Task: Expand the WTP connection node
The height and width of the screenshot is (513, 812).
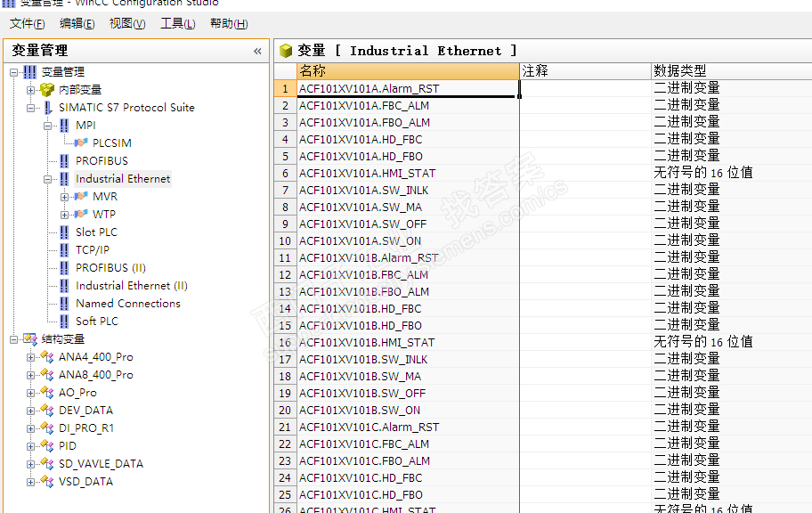Action: [x=64, y=215]
